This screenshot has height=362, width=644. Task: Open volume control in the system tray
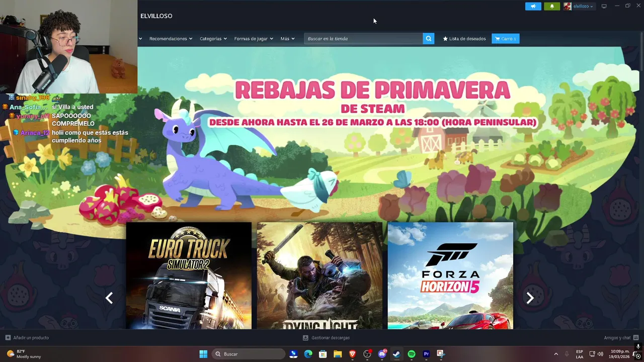[x=600, y=354]
